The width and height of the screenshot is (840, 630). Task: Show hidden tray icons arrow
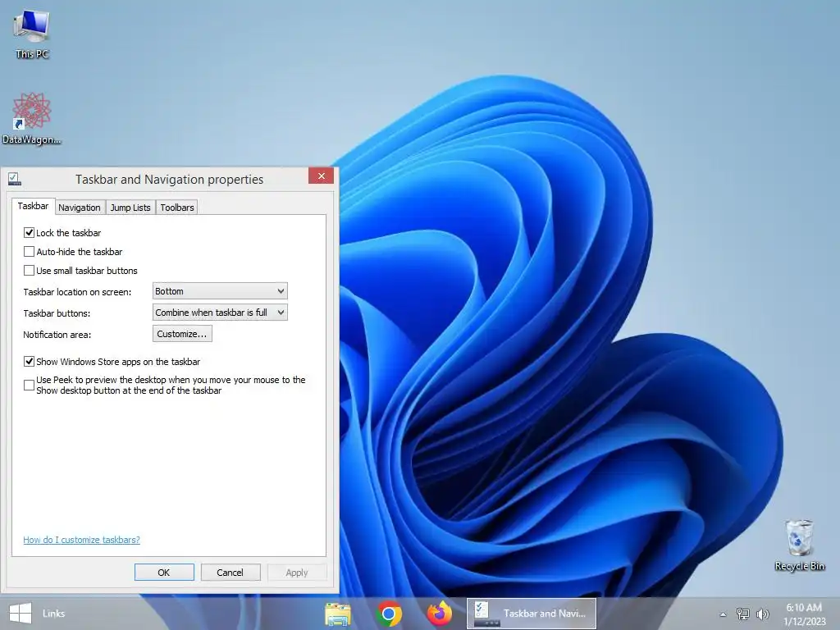coord(723,614)
